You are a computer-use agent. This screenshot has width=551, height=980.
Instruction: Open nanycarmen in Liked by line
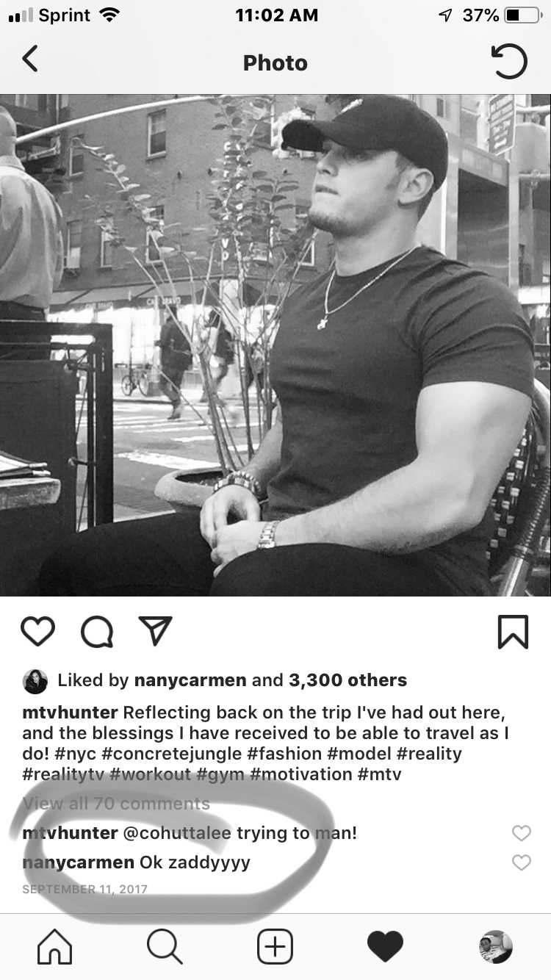[190, 680]
